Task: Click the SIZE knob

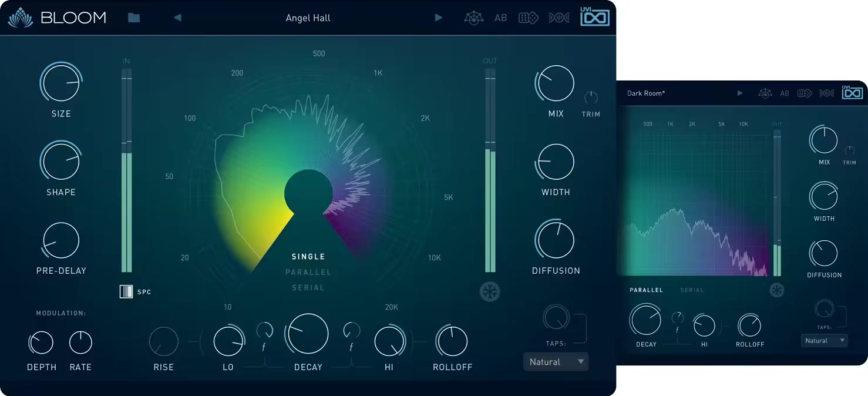Action: [60, 83]
